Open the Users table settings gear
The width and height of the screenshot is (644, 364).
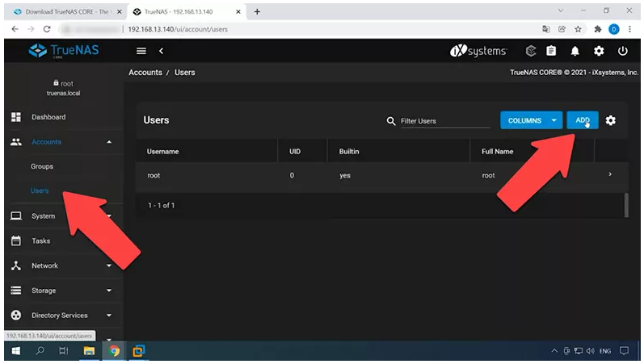[611, 120]
